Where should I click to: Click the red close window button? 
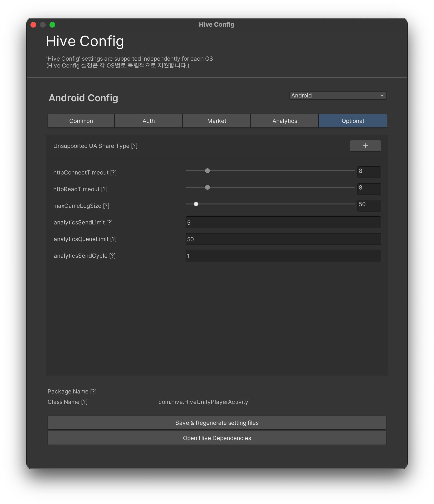(33, 25)
